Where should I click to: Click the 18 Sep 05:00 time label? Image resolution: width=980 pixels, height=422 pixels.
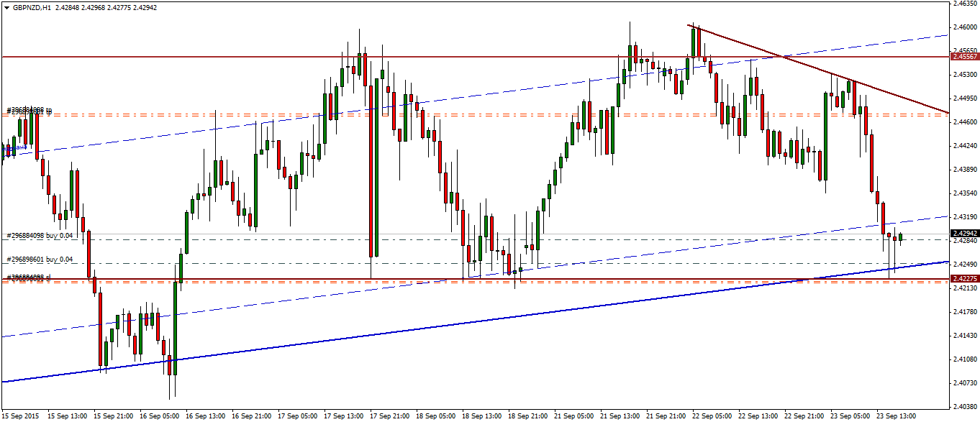click(x=436, y=416)
